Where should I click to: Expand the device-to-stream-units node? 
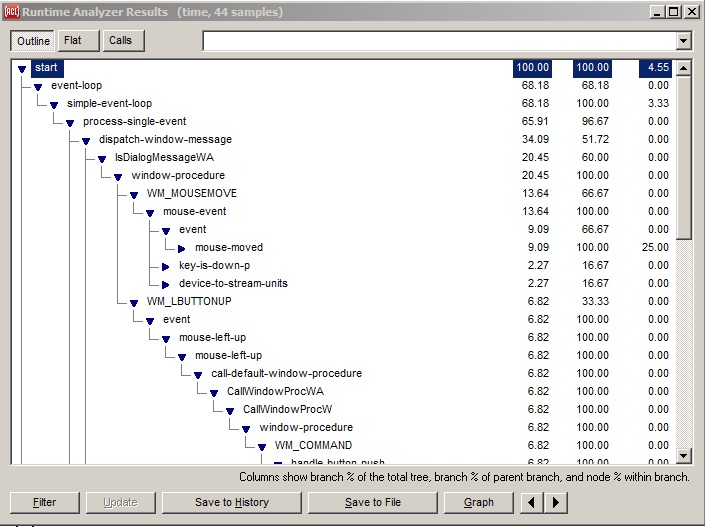(166, 284)
